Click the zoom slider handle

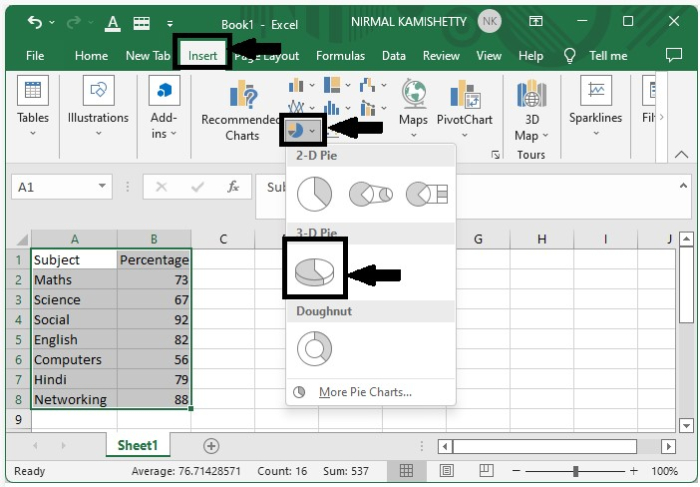pos(576,471)
